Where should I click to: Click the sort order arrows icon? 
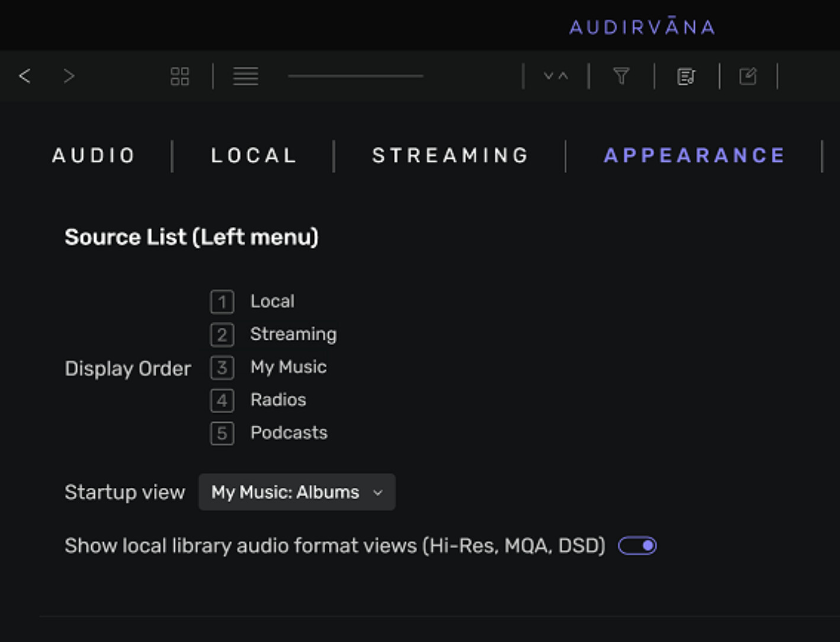pos(556,76)
